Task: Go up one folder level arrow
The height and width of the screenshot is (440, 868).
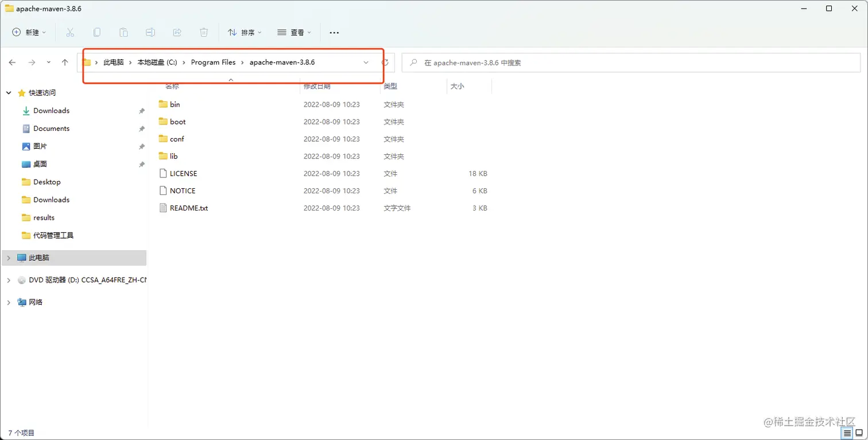Action: pyautogui.click(x=65, y=63)
